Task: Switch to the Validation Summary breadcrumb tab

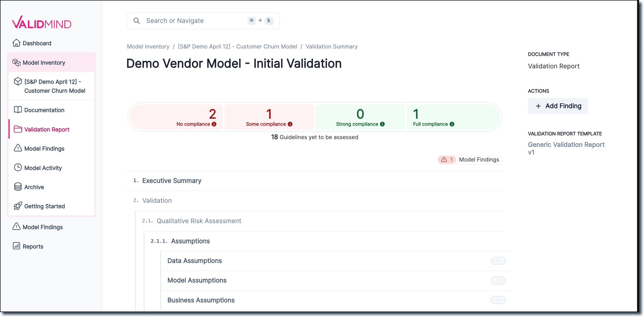Action: click(331, 46)
